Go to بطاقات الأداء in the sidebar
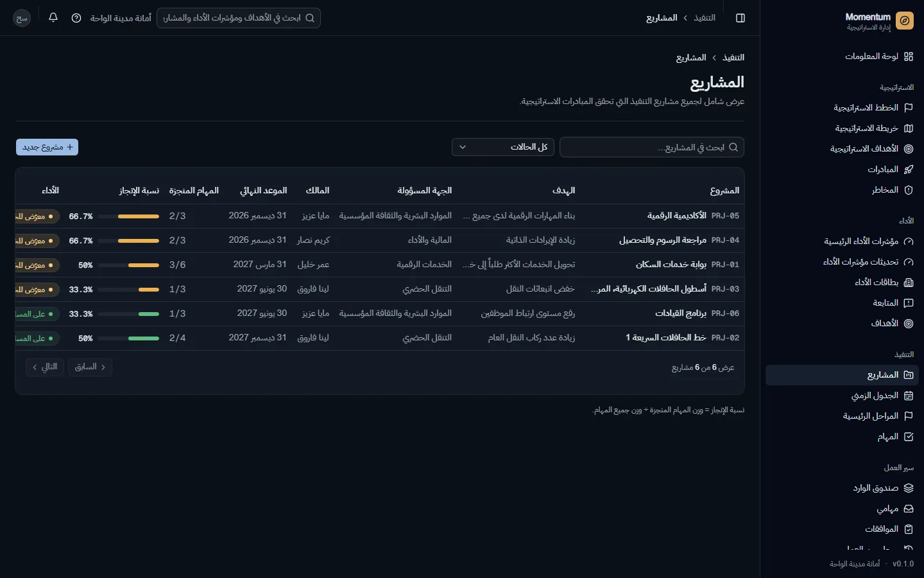Viewport: 924px width, 578px height. (x=842, y=283)
